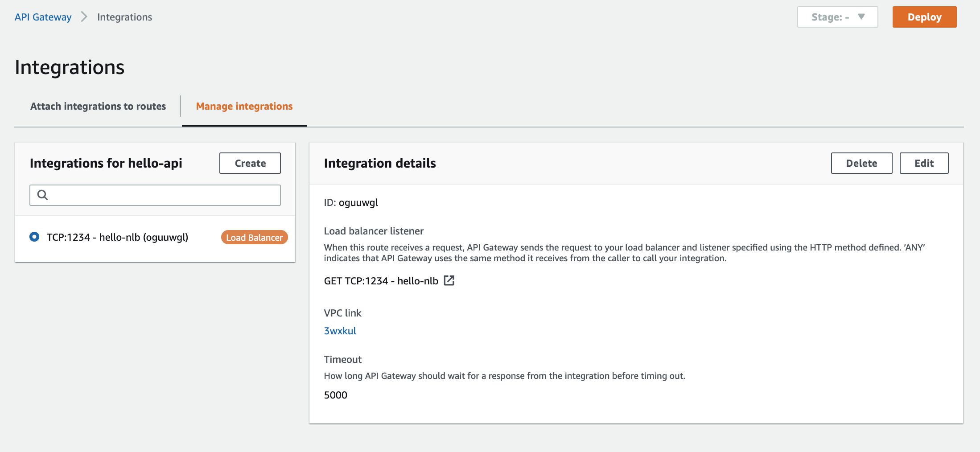Click the breadcrumb chevron after API Gateway

83,17
